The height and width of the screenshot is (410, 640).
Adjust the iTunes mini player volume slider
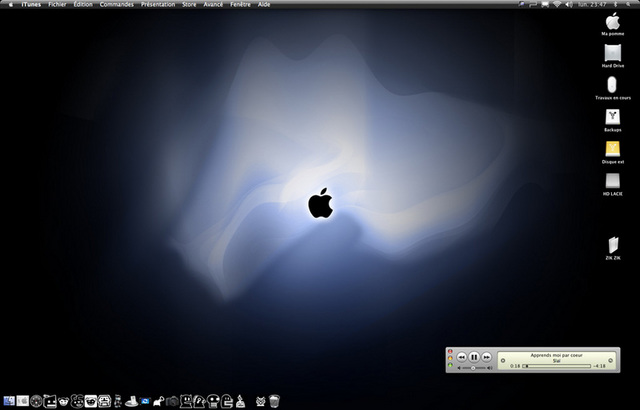click(475, 368)
